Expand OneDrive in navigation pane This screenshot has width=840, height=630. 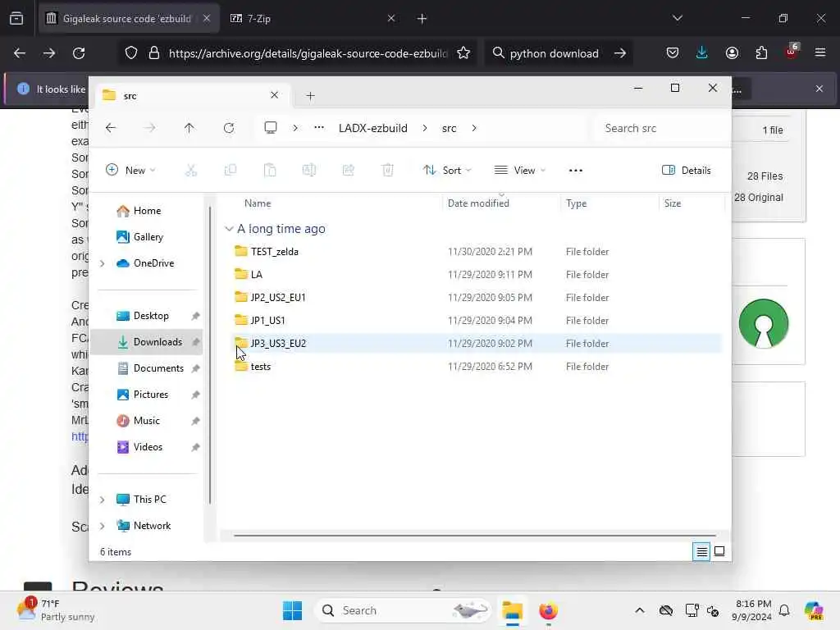(x=103, y=263)
